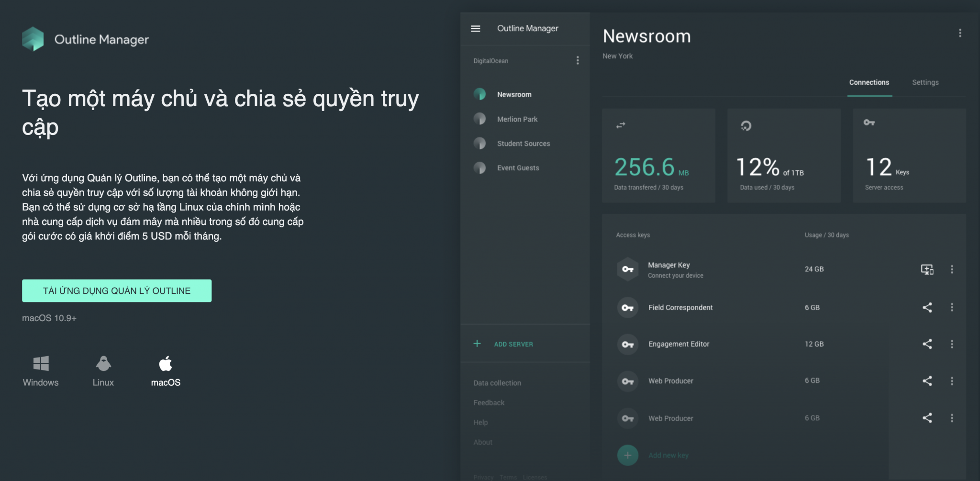This screenshot has height=481, width=980.
Task: Click the connect-device icon on Manager Key
Action: tap(927, 269)
